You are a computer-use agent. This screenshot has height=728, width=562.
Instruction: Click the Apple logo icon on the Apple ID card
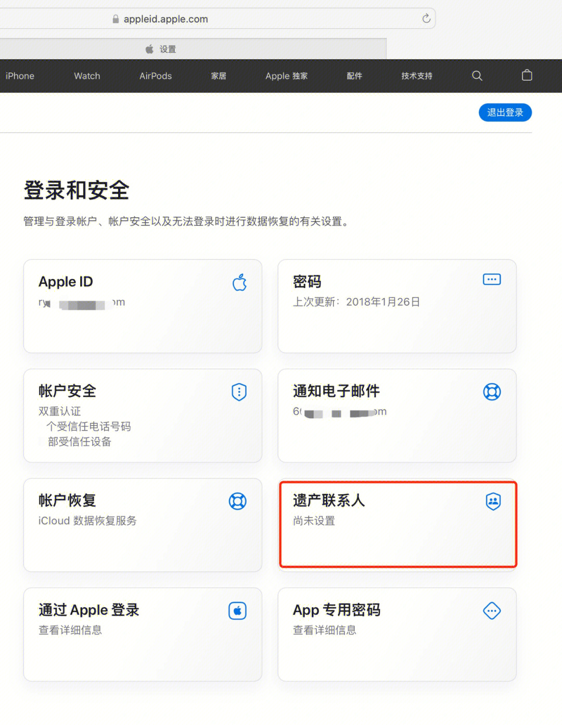pos(239,282)
